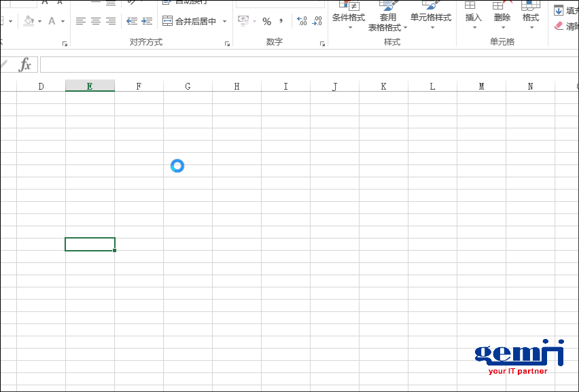Select column G header
This screenshot has width=579, height=392.
pyautogui.click(x=188, y=86)
